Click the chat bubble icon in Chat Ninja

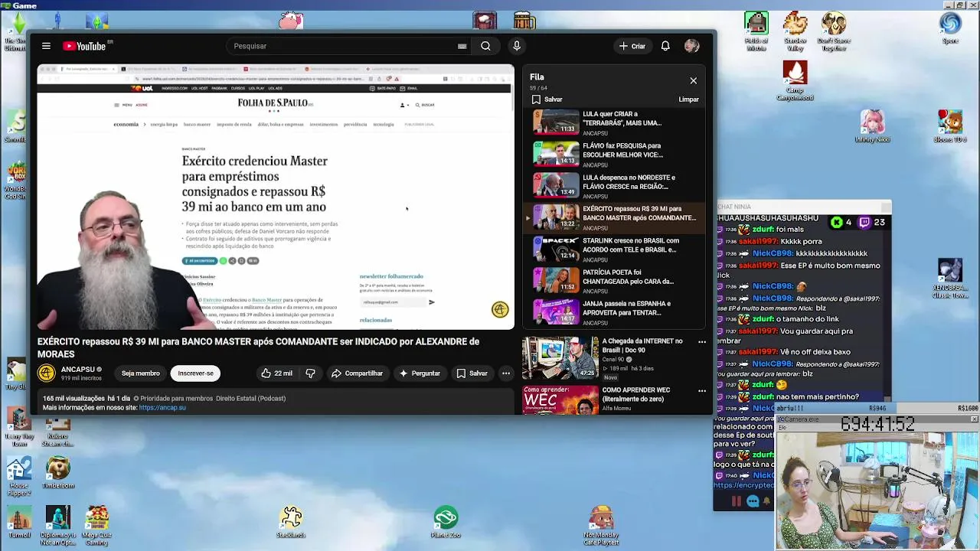(752, 501)
